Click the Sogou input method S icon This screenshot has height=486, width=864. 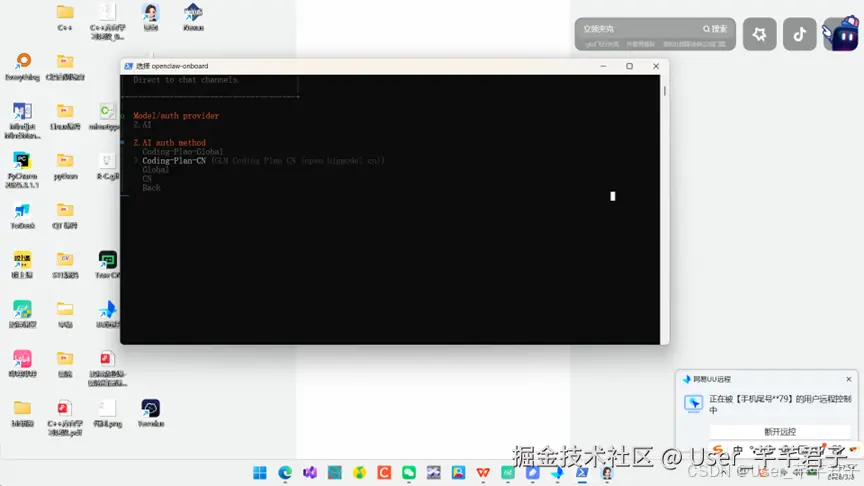click(x=717, y=449)
